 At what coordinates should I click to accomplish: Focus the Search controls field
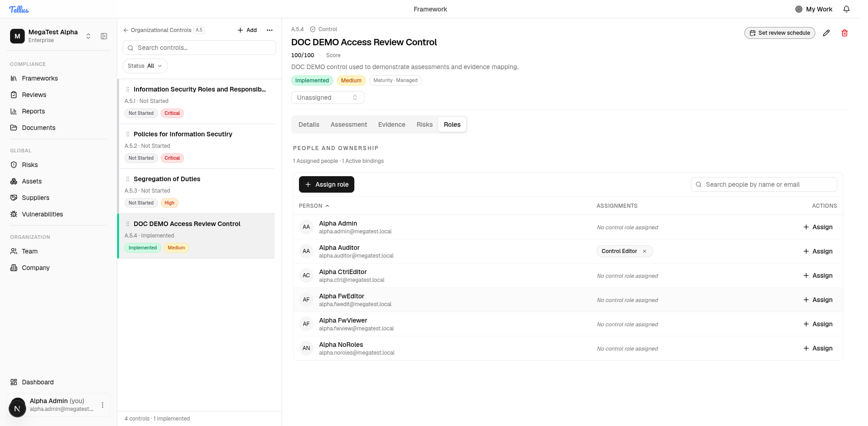[x=199, y=48]
